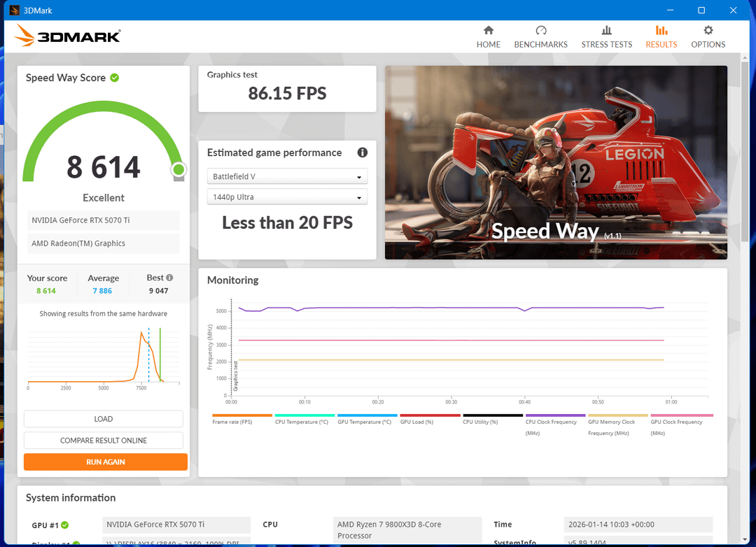The height and width of the screenshot is (547, 756).
Task: Click the info icon beside Best score
Action: coord(169,278)
